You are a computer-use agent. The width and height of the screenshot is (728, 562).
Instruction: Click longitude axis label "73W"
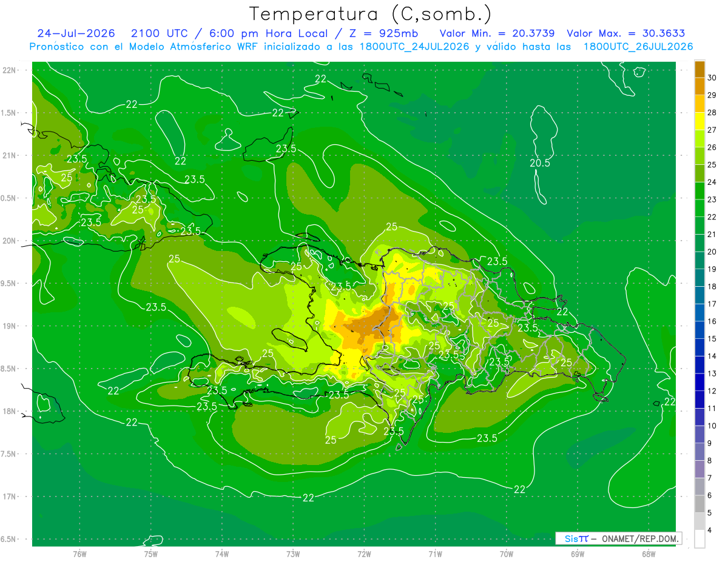pyautogui.click(x=293, y=554)
